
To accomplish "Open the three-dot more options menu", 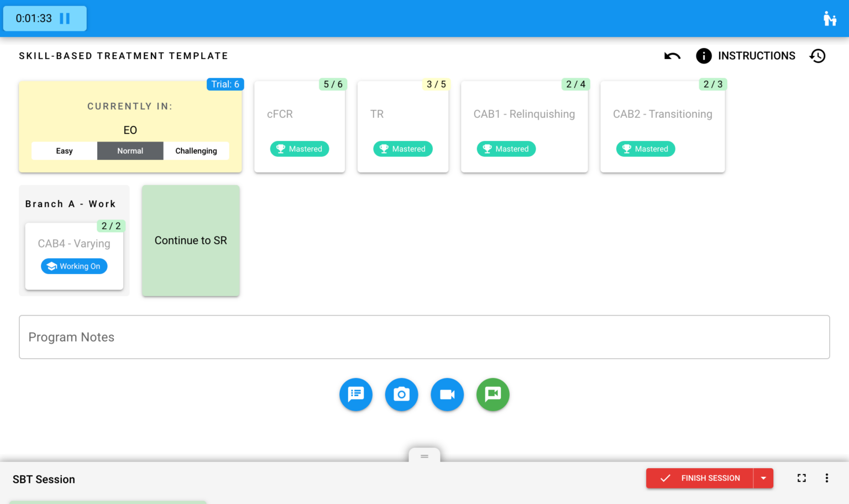I will pyautogui.click(x=827, y=478).
